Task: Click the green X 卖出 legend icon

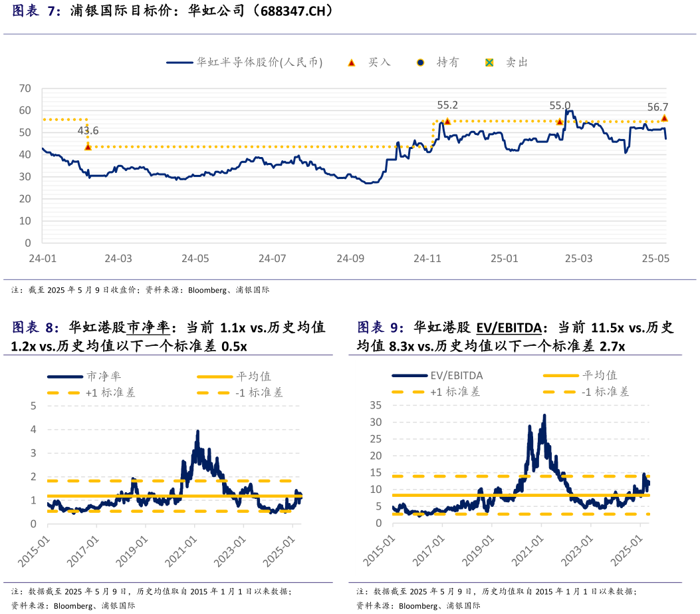Action: click(489, 63)
